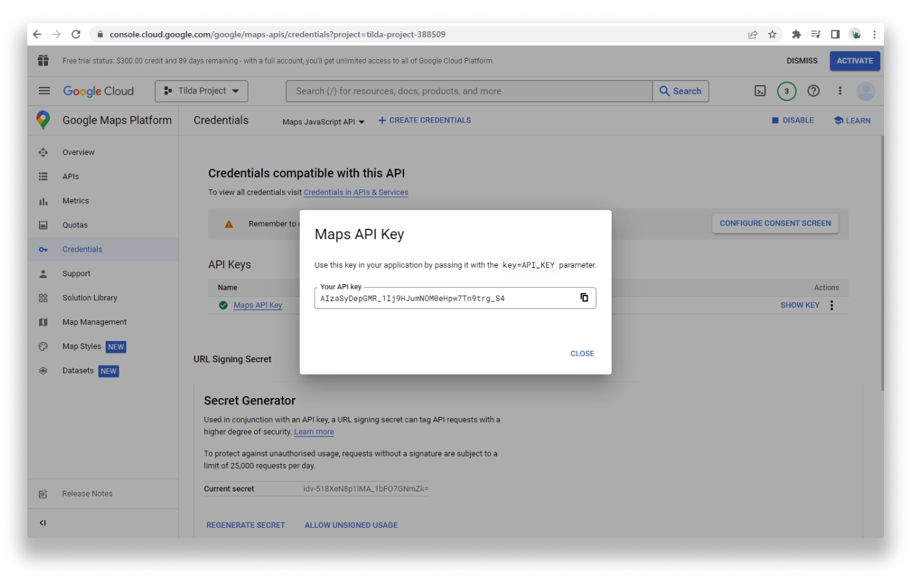This screenshot has height=588, width=912.
Task: Open the media control playlist icon
Action: click(x=815, y=34)
